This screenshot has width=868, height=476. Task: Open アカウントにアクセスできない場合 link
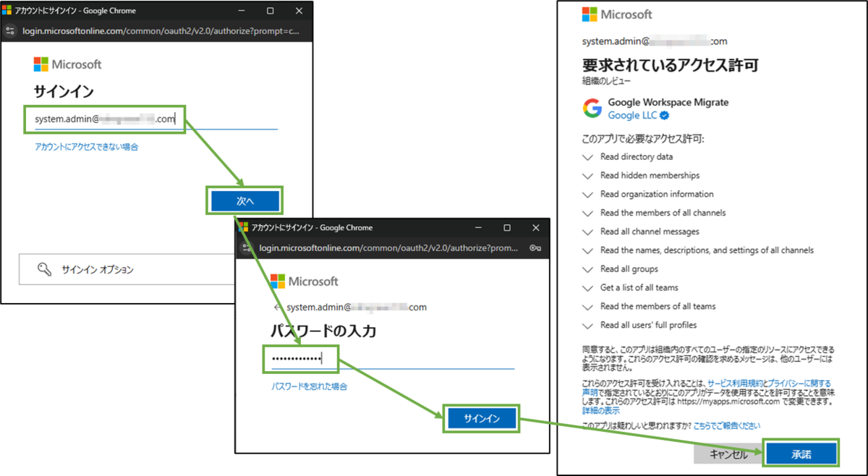click(x=86, y=147)
